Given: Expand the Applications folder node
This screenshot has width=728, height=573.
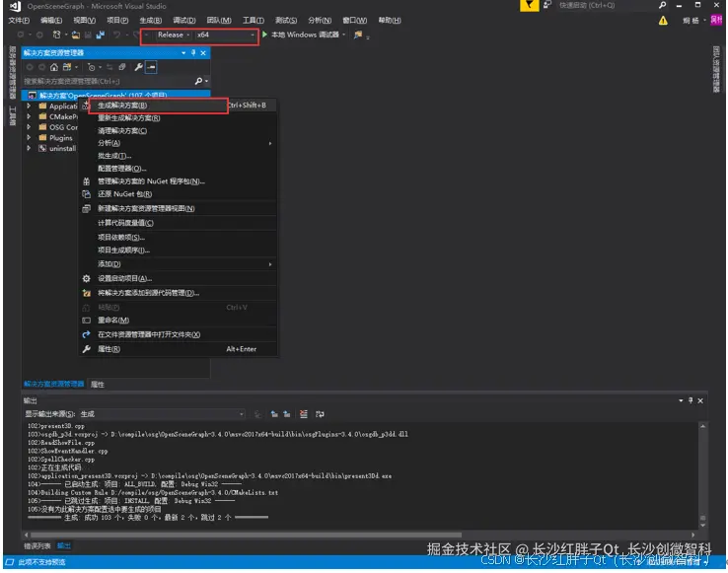Looking at the screenshot, I should (29, 106).
